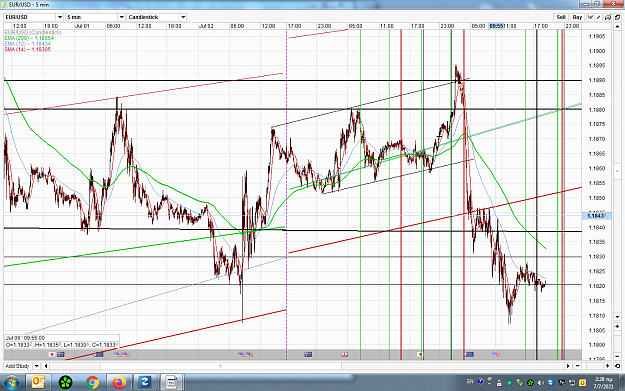The height and width of the screenshot is (391, 625).
Task: Click the EMA (72) legend label
Action: [x=28, y=44]
